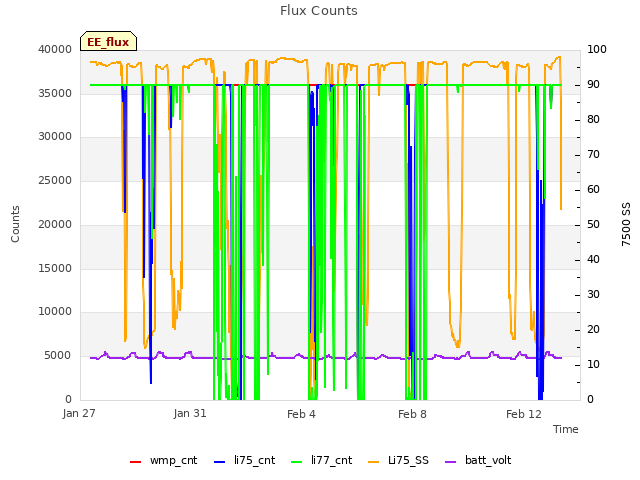Click the 90 right axis tick label
Image resolution: width=640 pixels, height=480 pixels.
593,84
